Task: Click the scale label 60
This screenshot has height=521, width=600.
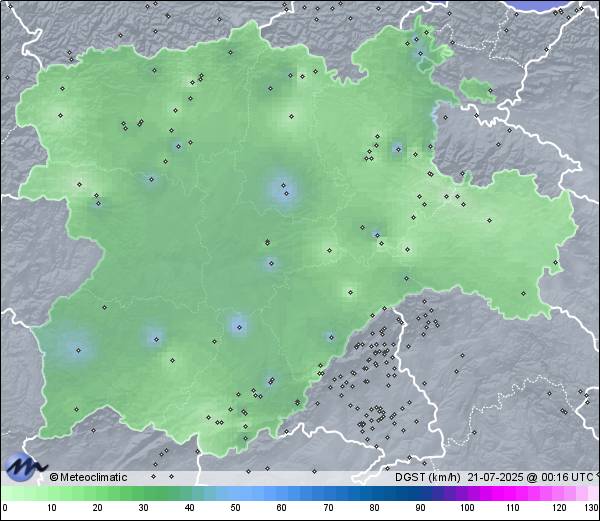Action: (x=282, y=508)
